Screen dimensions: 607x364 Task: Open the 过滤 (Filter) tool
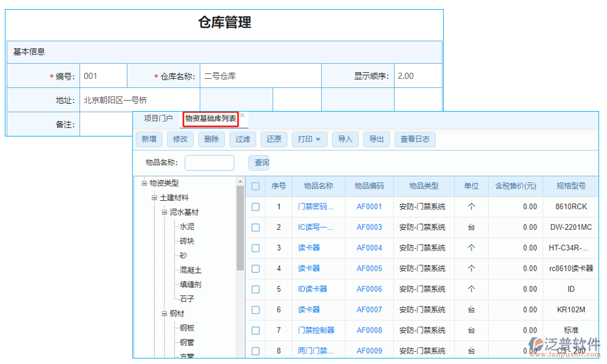[242, 139]
